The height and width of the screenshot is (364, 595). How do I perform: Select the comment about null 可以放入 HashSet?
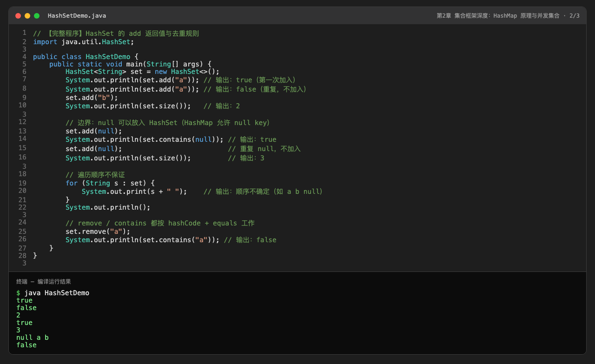pyautogui.click(x=168, y=123)
